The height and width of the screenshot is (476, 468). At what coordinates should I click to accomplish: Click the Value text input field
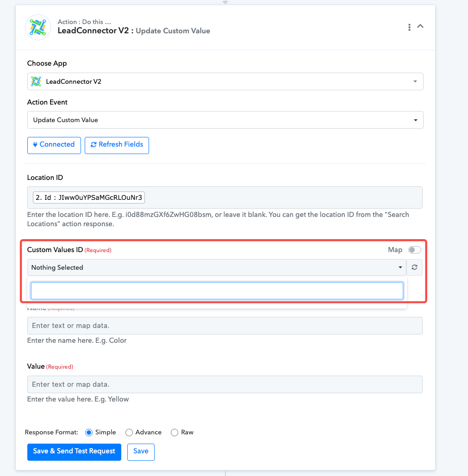point(225,384)
